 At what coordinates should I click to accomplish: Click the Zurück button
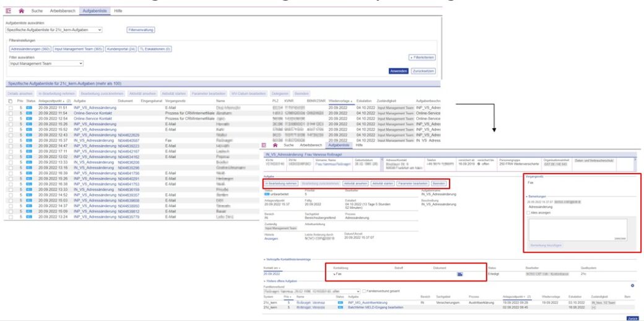632,318
